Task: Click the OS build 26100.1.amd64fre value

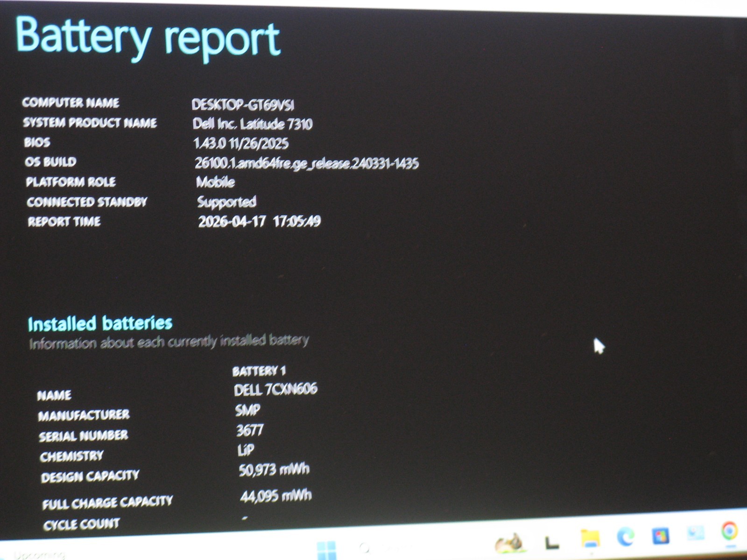Action: coord(307,163)
